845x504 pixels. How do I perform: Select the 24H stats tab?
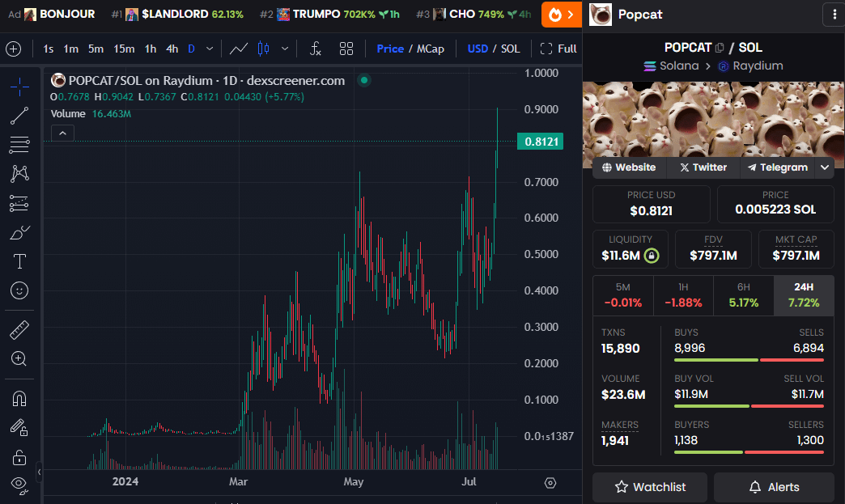click(x=804, y=295)
